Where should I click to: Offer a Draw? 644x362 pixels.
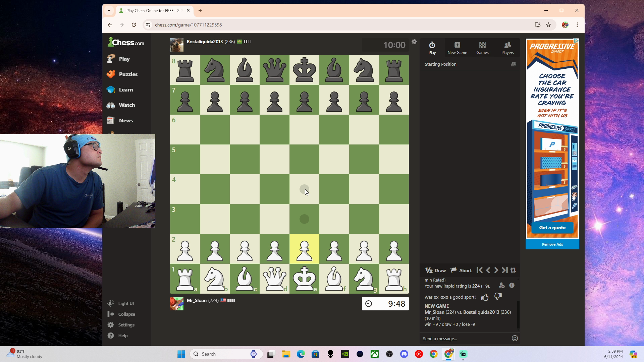[x=436, y=270]
